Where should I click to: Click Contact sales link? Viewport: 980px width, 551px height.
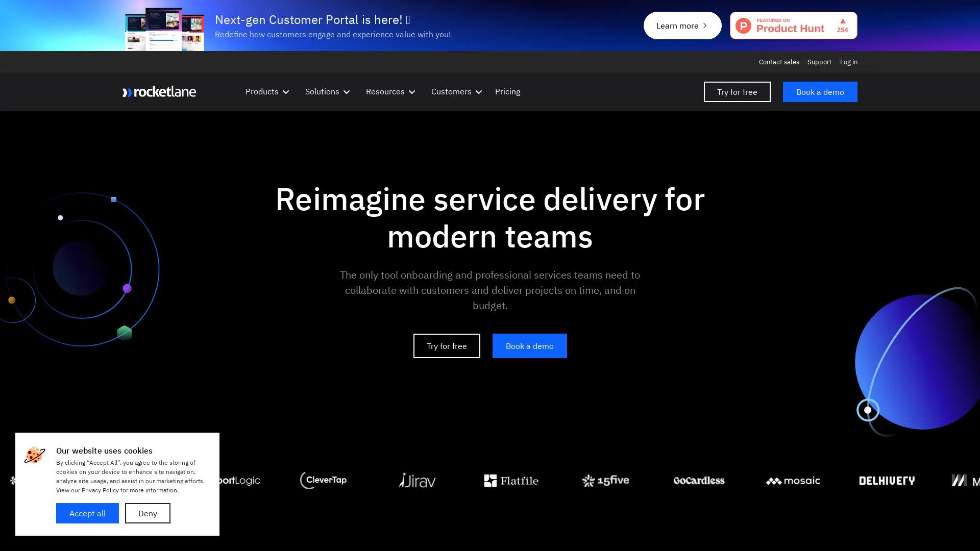(778, 62)
